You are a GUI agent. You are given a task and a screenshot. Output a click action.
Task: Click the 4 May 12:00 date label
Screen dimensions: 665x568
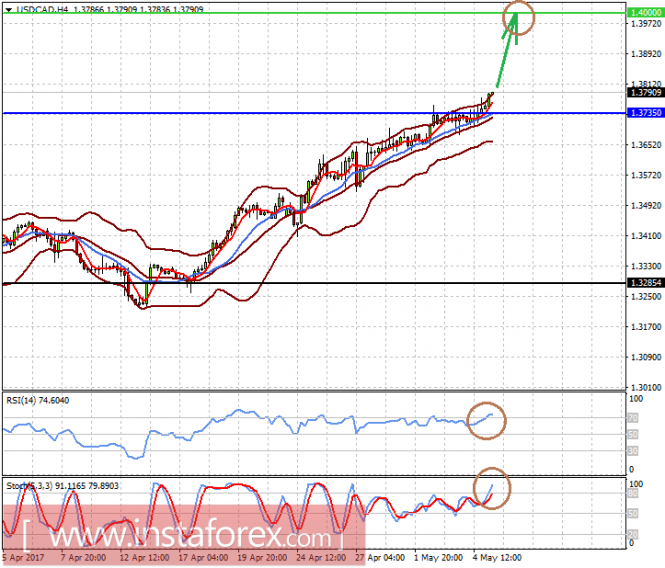tap(497, 557)
